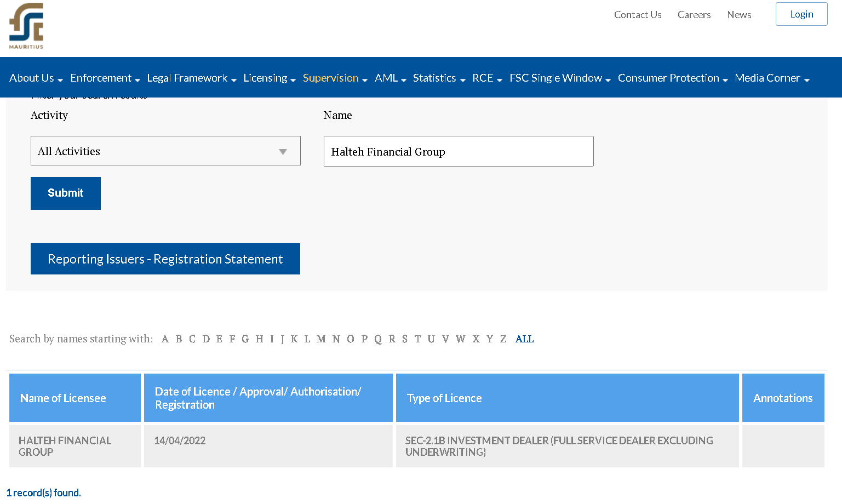The height and width of the screenshot is (504, 842).
Task: Filter names starting with C
Action: 192,339
